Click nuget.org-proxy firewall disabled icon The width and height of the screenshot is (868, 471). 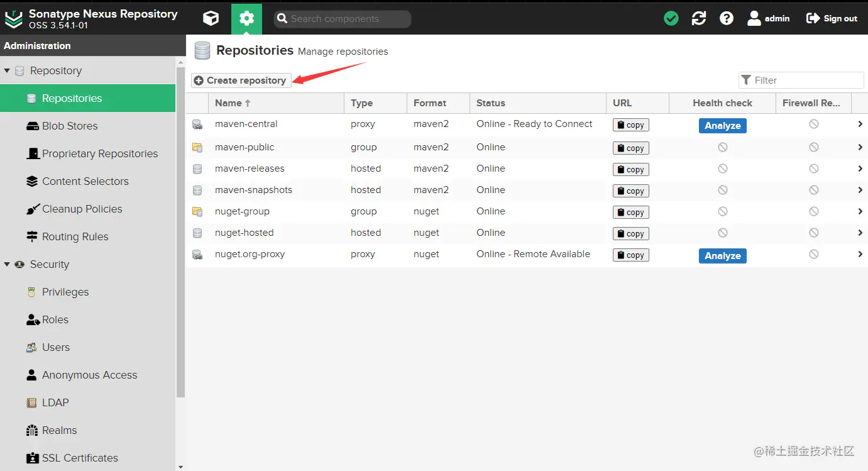(x=814, y=254)
